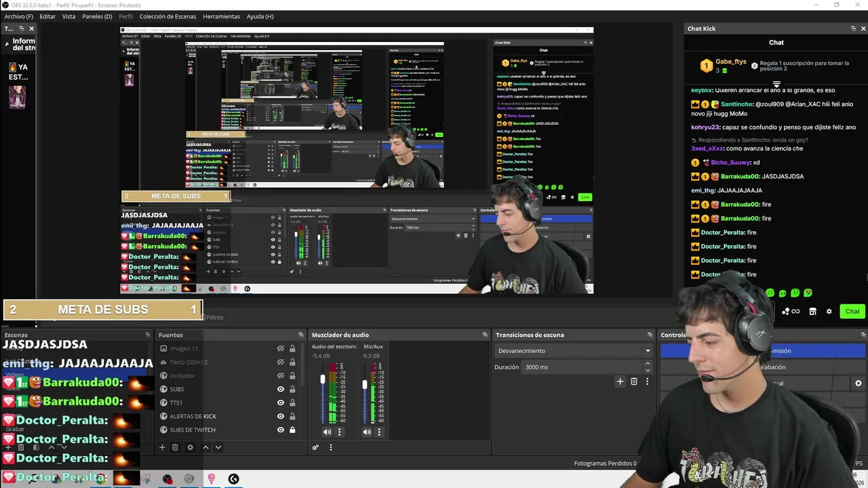This screenshot has width=868, height=488.
Task: Hide the SUBS DE TWITCH source
Action: (x=280, y=430)
